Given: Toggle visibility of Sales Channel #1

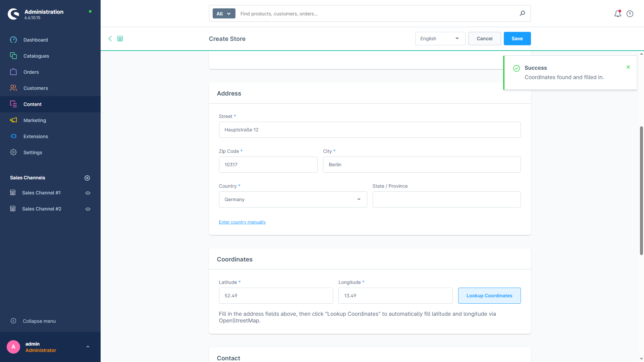Looking at the screenshot, I should (88, 193).
